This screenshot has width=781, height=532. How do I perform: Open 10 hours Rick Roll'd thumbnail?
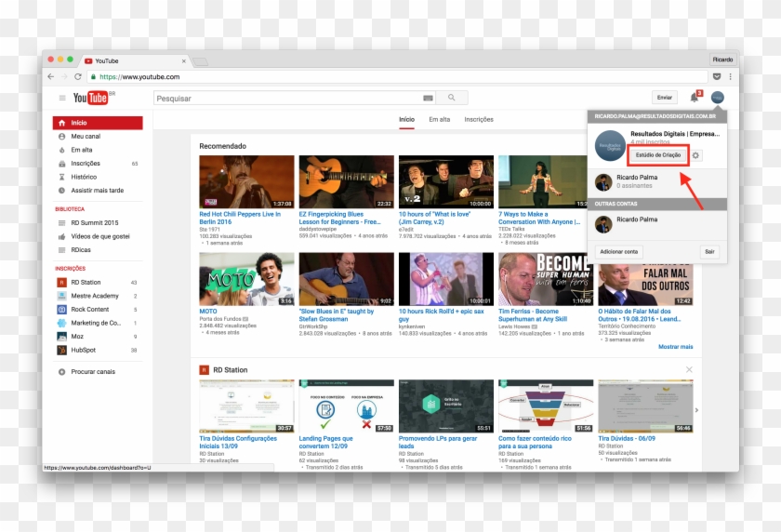coord(445,279)
